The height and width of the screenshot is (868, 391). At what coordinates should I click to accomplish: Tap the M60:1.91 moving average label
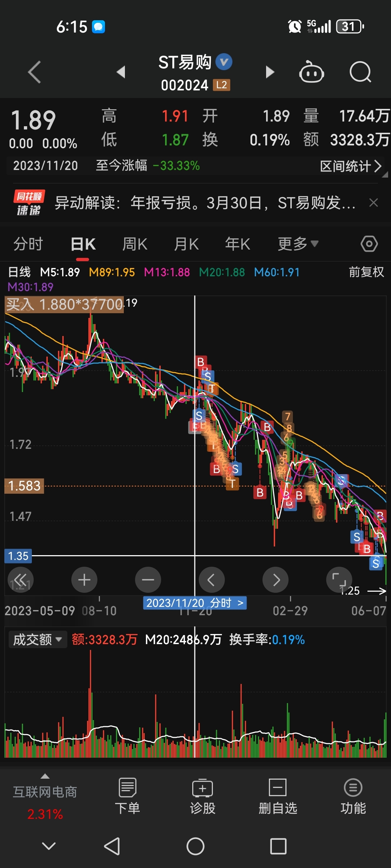(x=277, y=272)
